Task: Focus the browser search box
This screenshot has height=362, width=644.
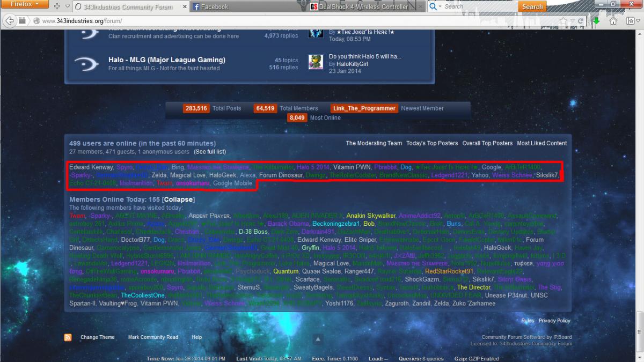Action: (480, 6)
